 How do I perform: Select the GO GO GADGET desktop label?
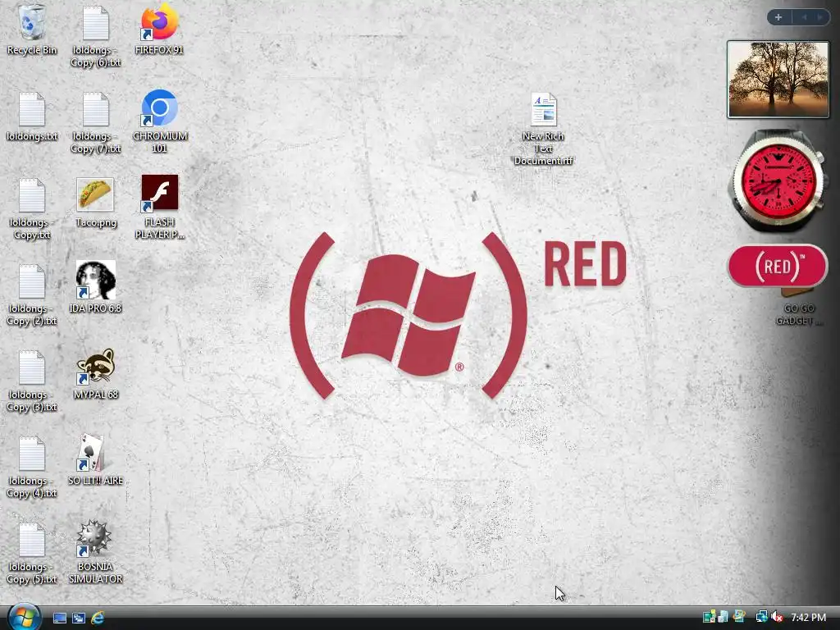point(799,314)
